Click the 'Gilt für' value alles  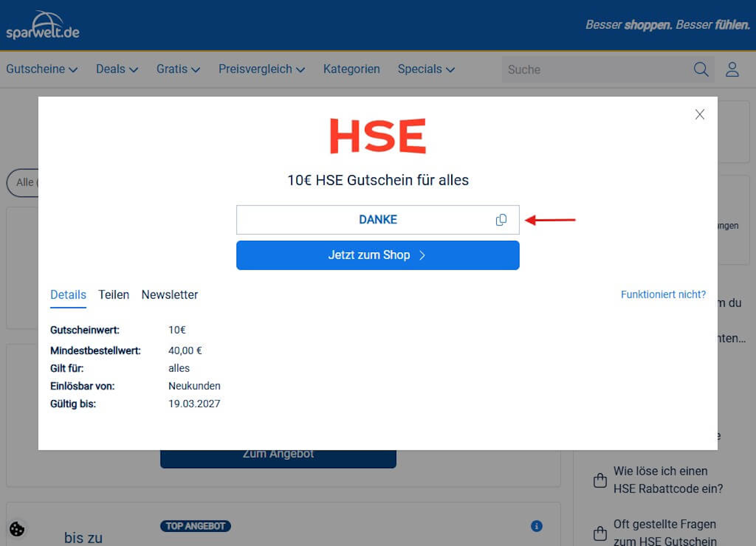pyautogui.click(x=179, y=368)
